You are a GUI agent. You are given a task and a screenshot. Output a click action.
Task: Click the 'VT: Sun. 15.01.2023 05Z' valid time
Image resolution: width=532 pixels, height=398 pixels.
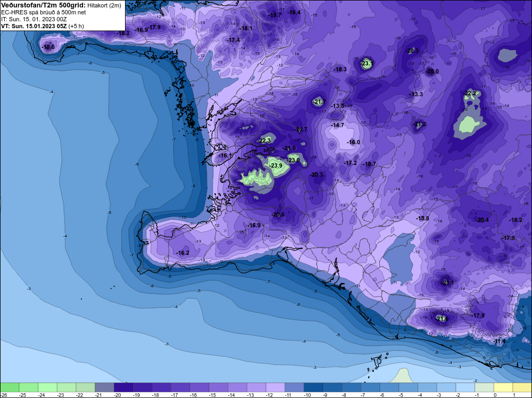(34, 26)
